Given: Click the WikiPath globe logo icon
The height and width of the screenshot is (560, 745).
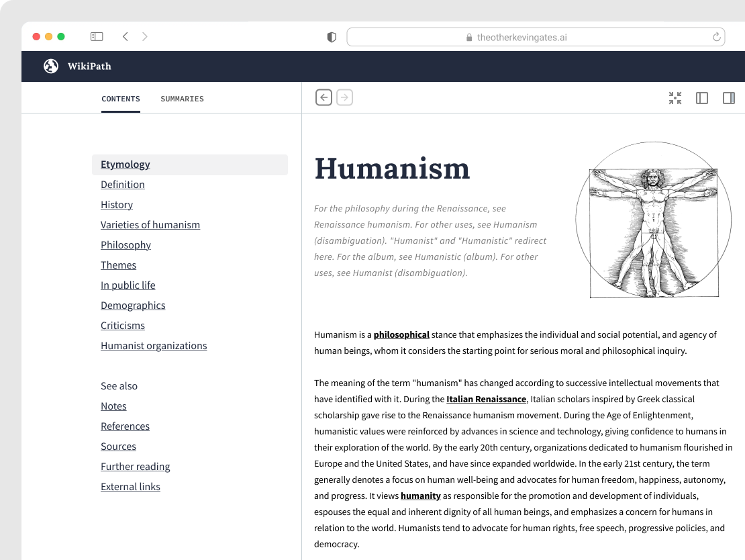Looking at the screenshot, I should [51, 66].
